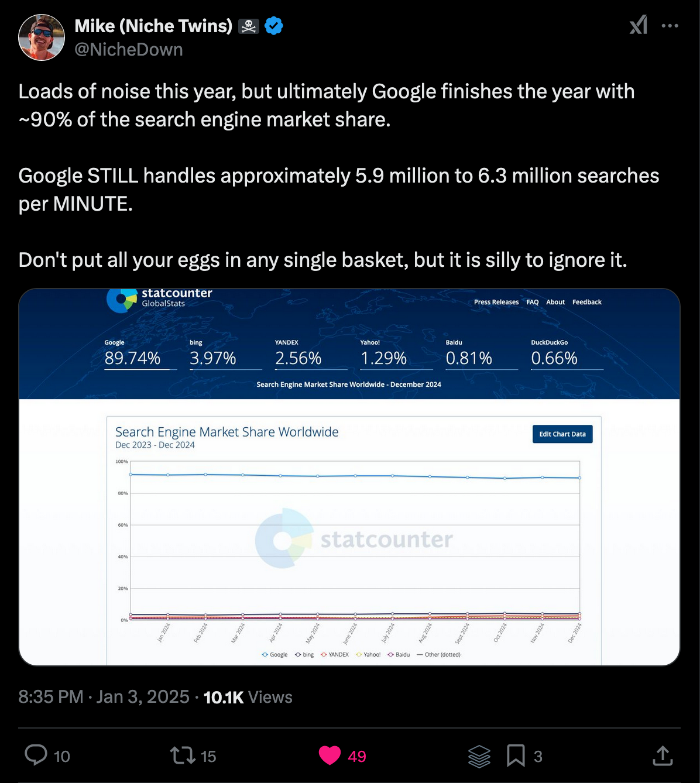Repost this tweet using the retweet icon

[183, 755]
